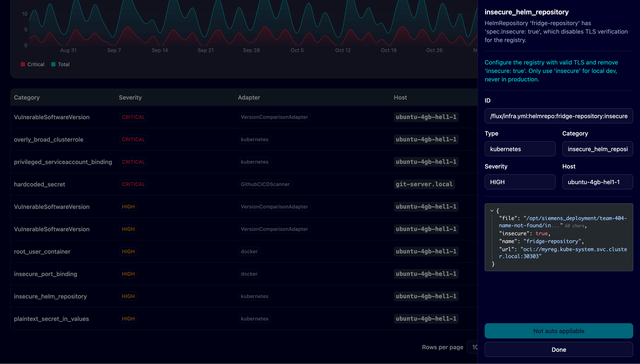Click the GithubCICDScanner adapter badge
Viewport: 640px width, 364px height.
(x=265, y=184)
